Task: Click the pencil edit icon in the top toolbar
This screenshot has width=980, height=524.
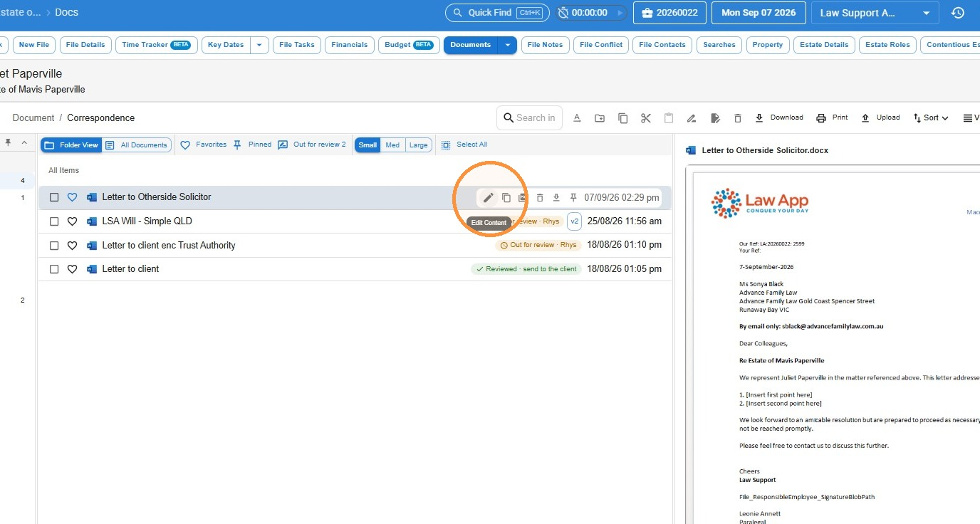Action: tap(691, 118)
